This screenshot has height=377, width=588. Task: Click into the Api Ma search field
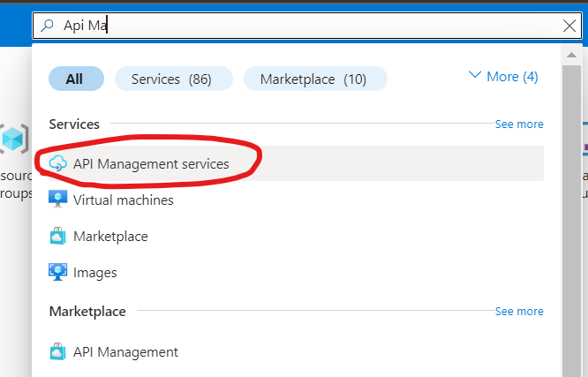point(307,26)
